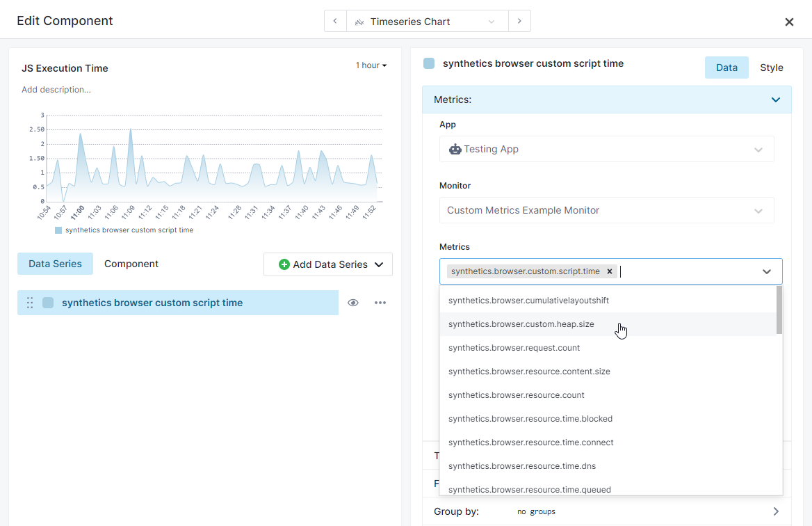The width and height of the screenshot is (812, 526).
Task: Switch to the Style tab
Action: coord(771,67)
